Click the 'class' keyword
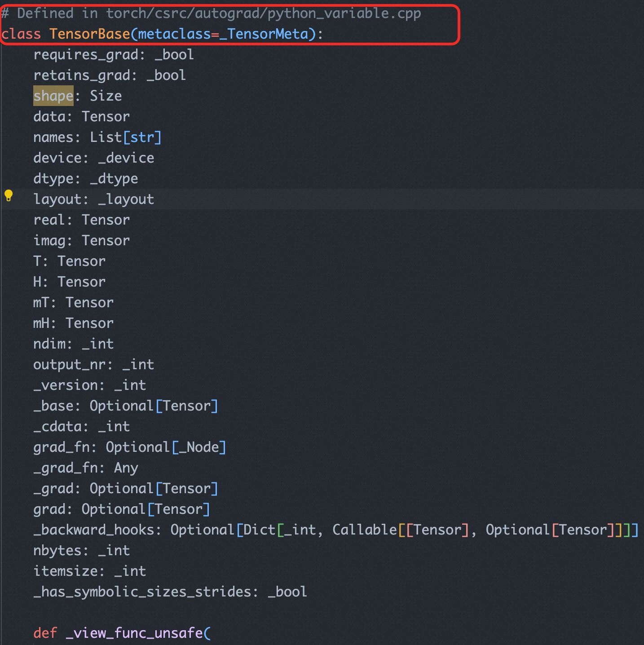 click(x=21, y=34)
